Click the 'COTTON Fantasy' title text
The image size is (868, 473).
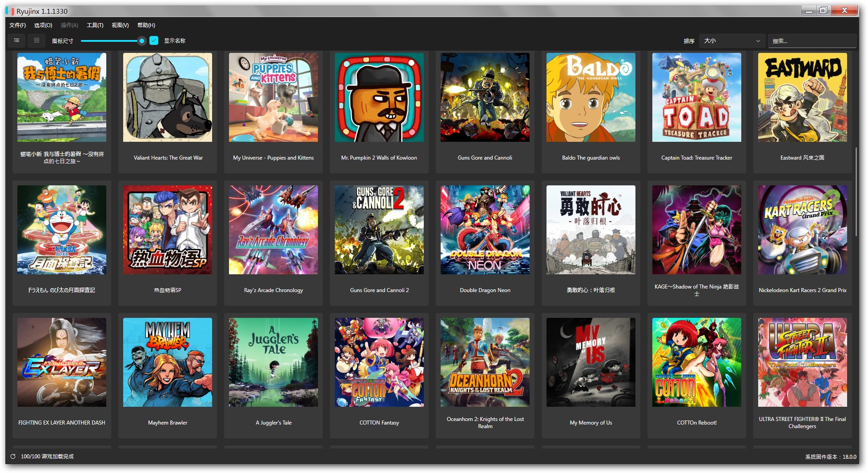coord(379,423)
